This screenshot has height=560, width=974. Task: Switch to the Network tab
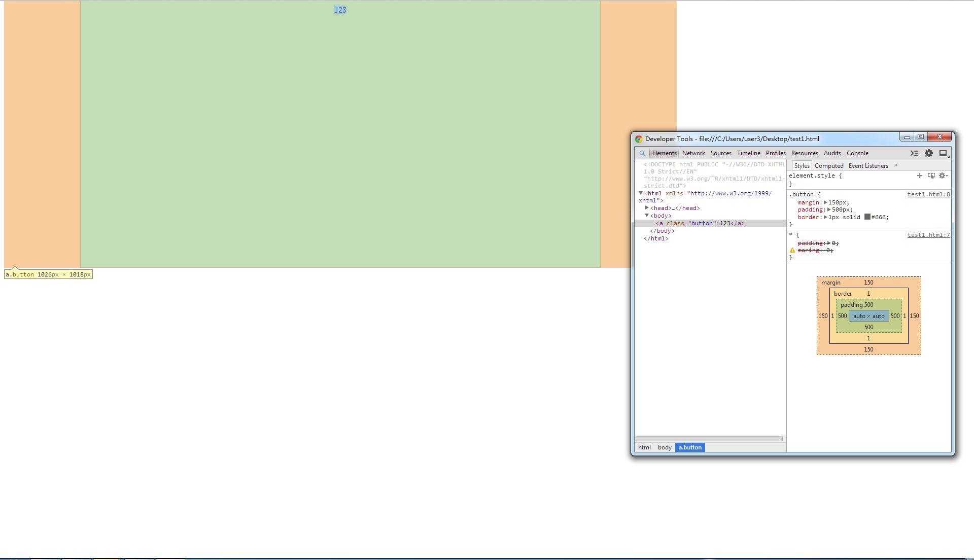pyautogui.click(x=693, y=153)
